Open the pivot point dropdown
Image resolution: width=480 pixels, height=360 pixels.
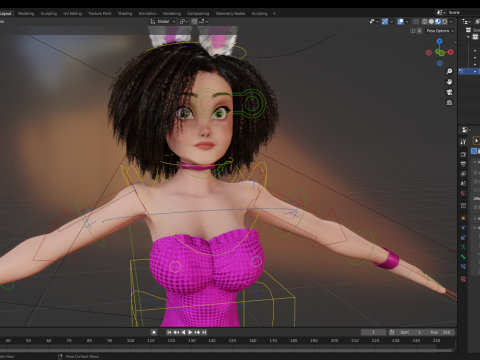(184, 22)
